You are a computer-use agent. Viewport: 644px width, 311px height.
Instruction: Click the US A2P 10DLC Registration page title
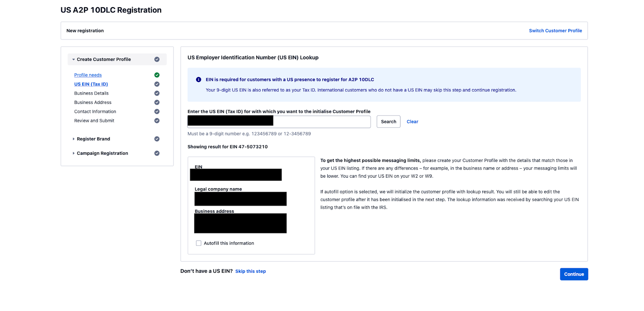point(111,10)
